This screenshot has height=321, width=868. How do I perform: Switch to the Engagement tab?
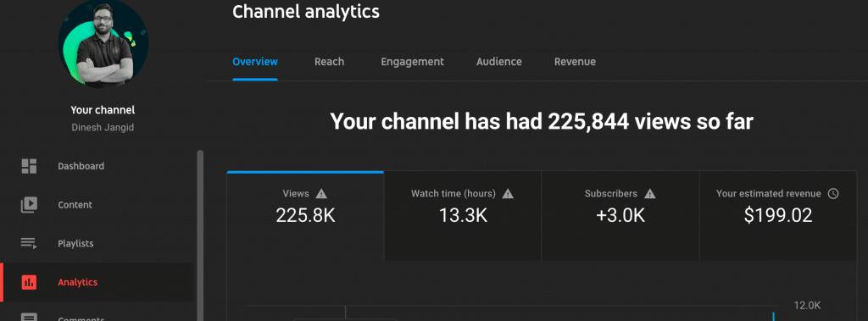pyautogui.click(x=413, y=62)
